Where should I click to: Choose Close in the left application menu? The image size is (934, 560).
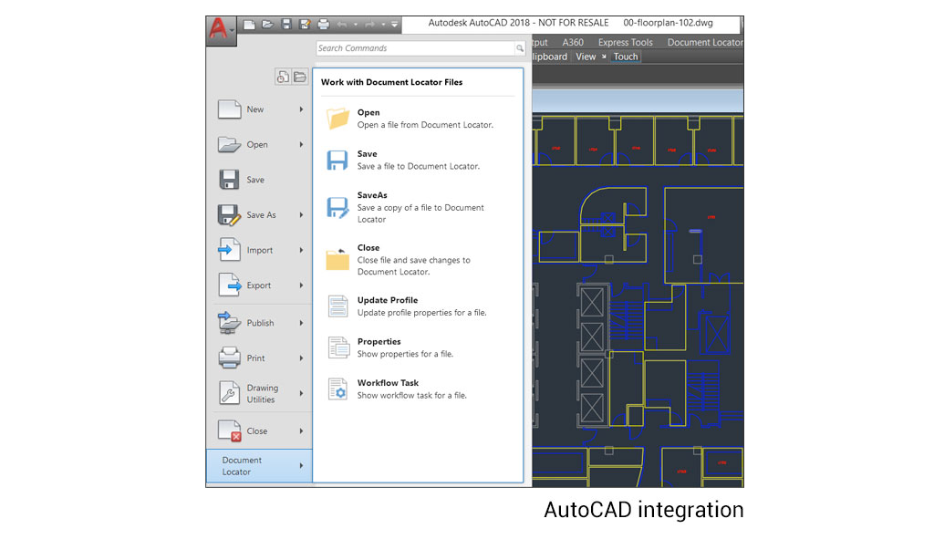click(x=260, y=431)
